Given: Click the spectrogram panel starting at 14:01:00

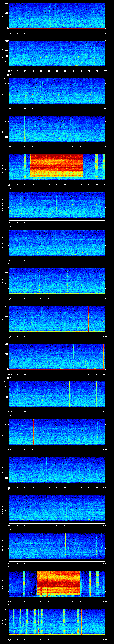Looking at the screenshot, I should (57, 16).
